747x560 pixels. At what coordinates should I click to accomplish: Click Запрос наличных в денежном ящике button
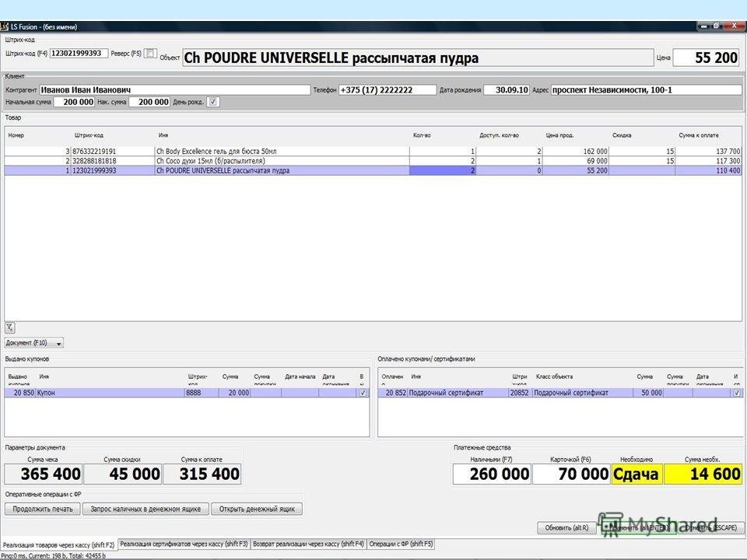[x=146, y=509]
